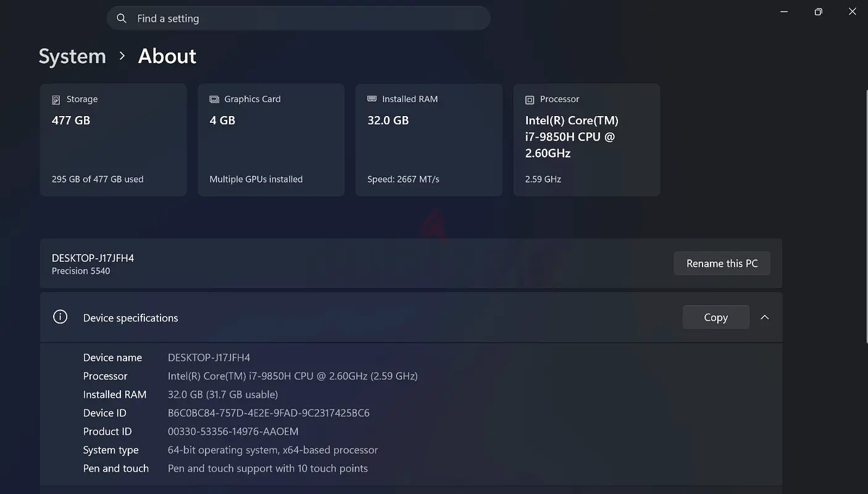Minimize the Settings window
The height and width of the screenshot is (494, 868).
tap(784, 12)
